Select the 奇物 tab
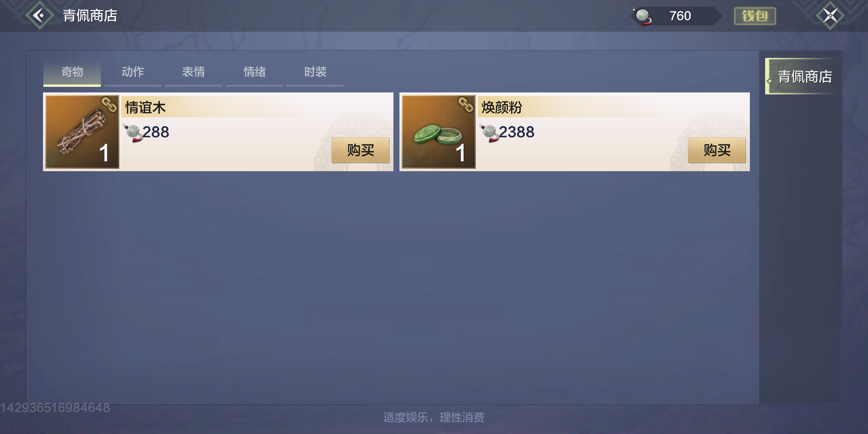The image size is (868, 434). tap(72, 73)
